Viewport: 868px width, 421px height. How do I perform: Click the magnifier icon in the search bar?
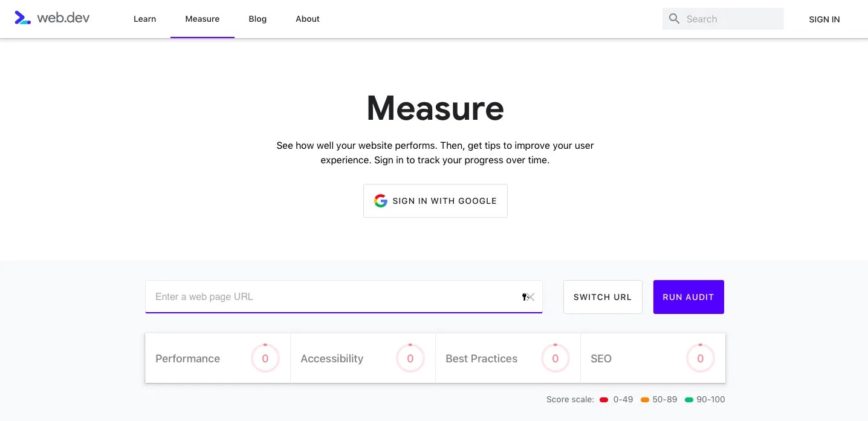674,19
